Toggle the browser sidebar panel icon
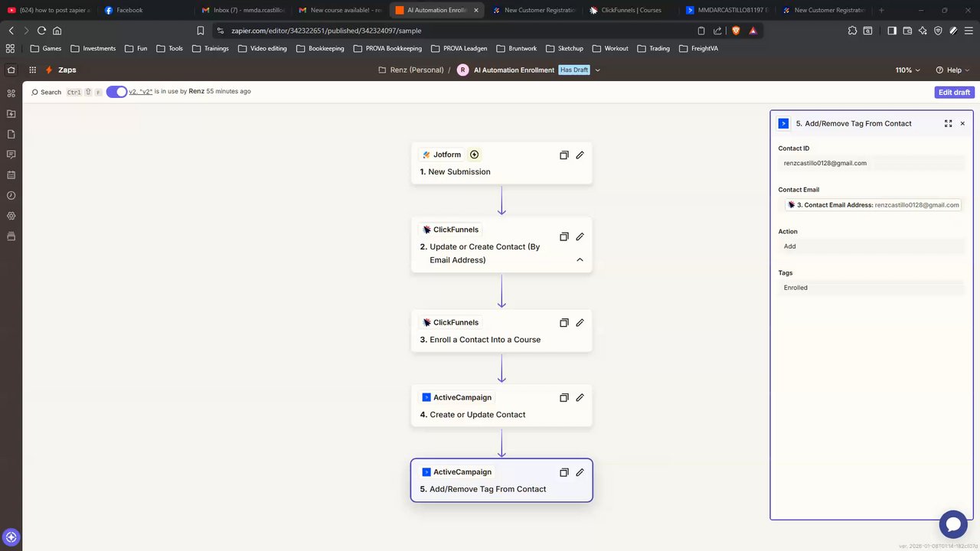Viewport: 980px width, 551px height. [892, 31]
